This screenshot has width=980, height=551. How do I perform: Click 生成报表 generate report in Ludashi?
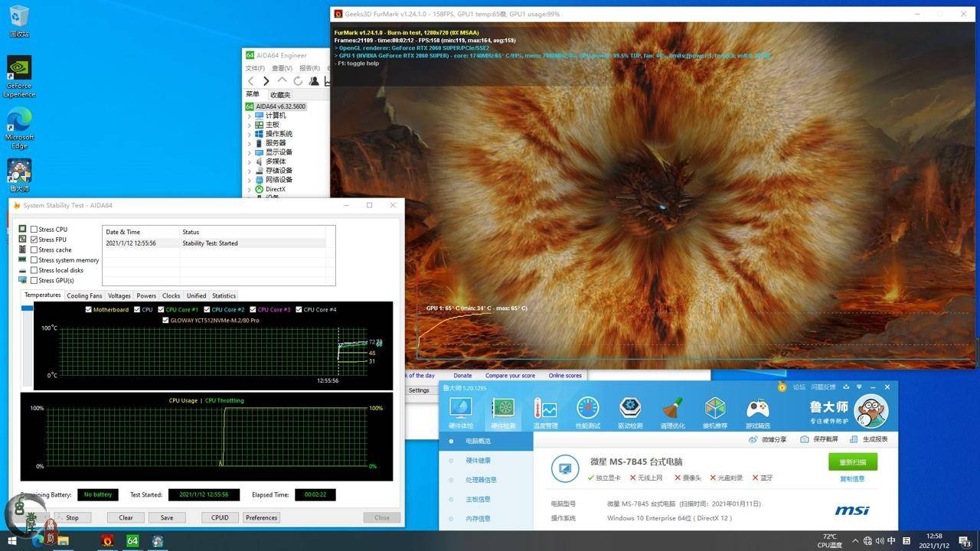[869, 439]
